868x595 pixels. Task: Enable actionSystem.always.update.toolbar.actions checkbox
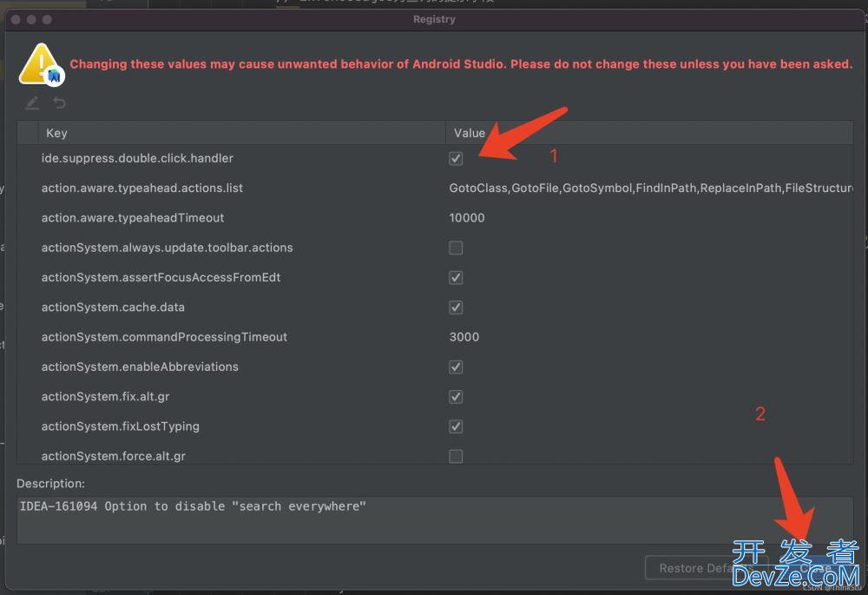click(456, 248)
